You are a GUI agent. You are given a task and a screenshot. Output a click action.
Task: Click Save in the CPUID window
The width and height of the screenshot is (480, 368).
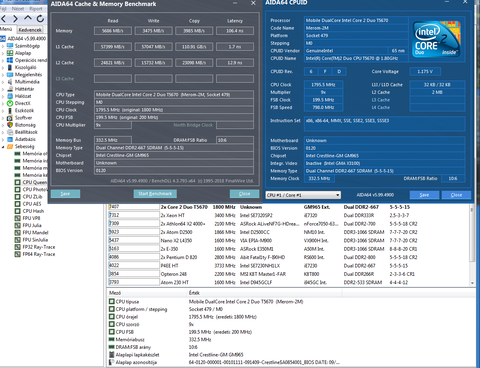click(424, 195)
